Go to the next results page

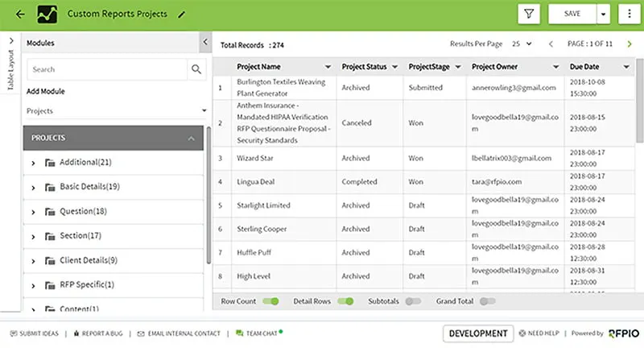(x=630, y=44)
